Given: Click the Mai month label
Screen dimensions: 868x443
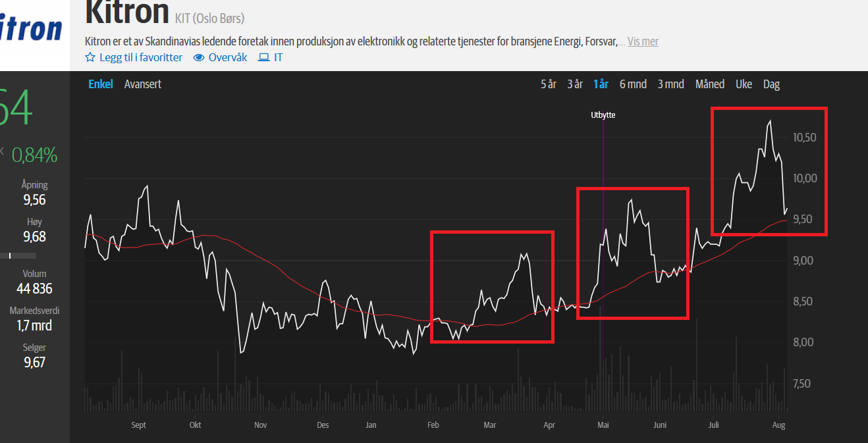Looking at the screenshot, I should (603, 425).
